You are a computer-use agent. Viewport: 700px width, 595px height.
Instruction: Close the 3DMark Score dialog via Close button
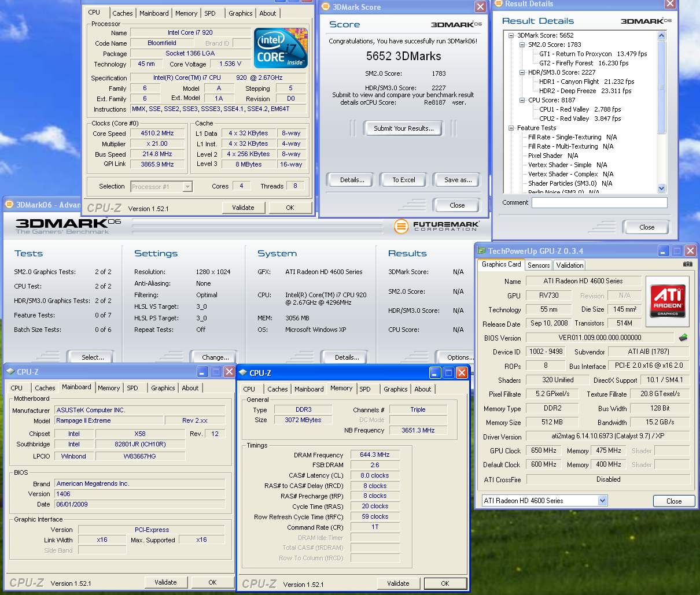(457, 205)
